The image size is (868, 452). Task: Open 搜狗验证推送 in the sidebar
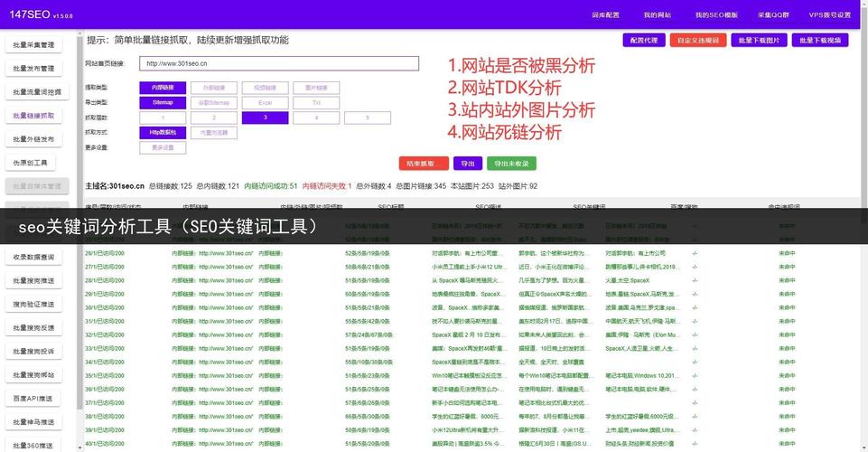click(x=33, y=304)
